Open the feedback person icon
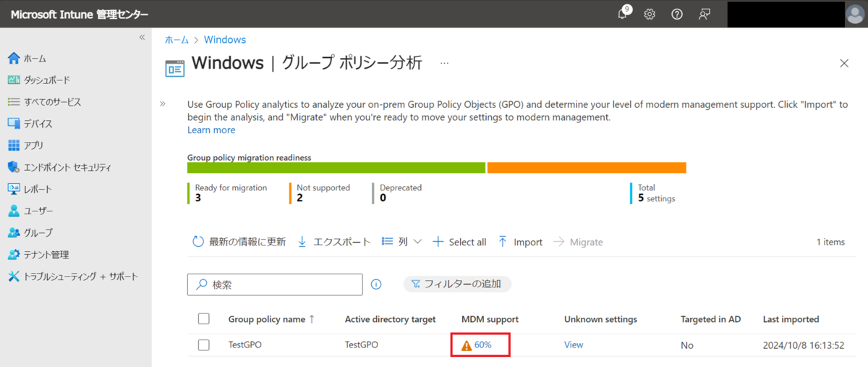 click(x=705, y=14)
